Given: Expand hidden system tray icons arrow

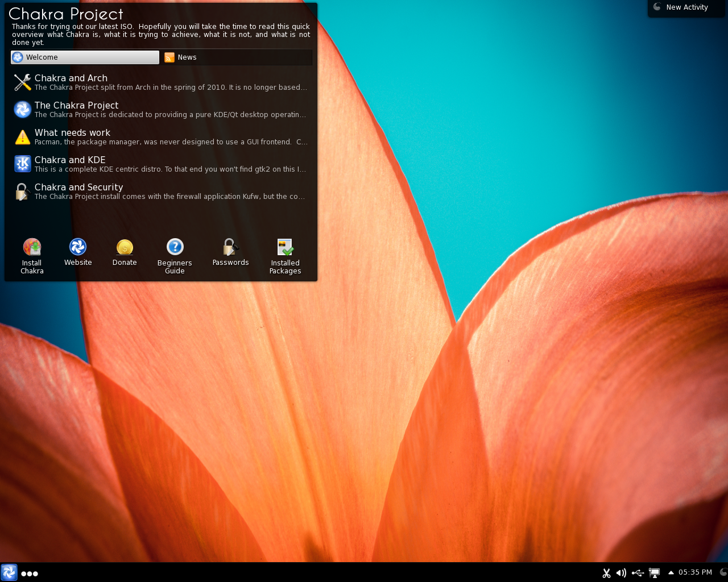Looking at the screenshot, I should 671,573.
